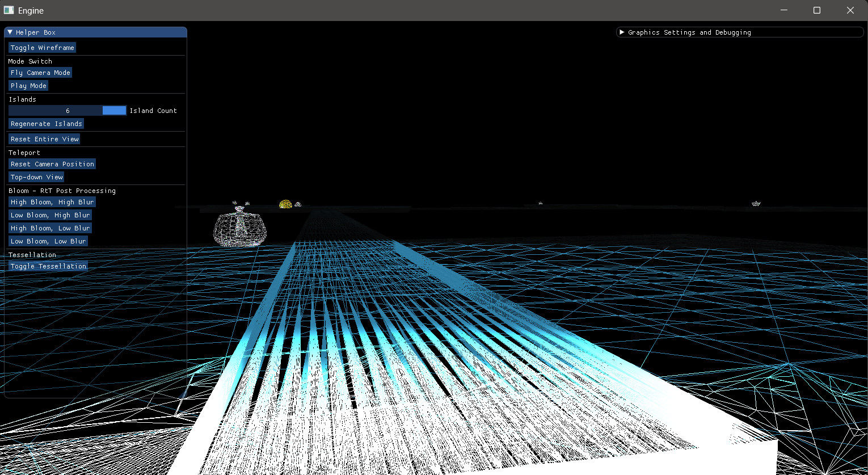Apply Low Bloom, Low Blur preset
The width and height of the screenshot is (868, 475).
(x=48, y=241)
